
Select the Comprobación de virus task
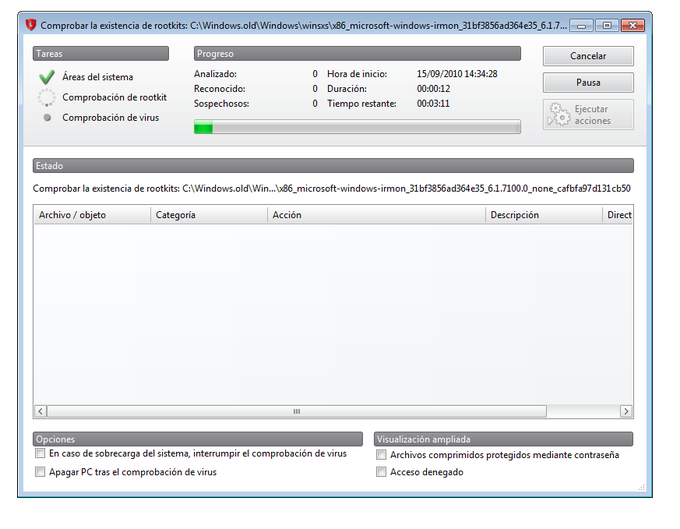[111, 118]
